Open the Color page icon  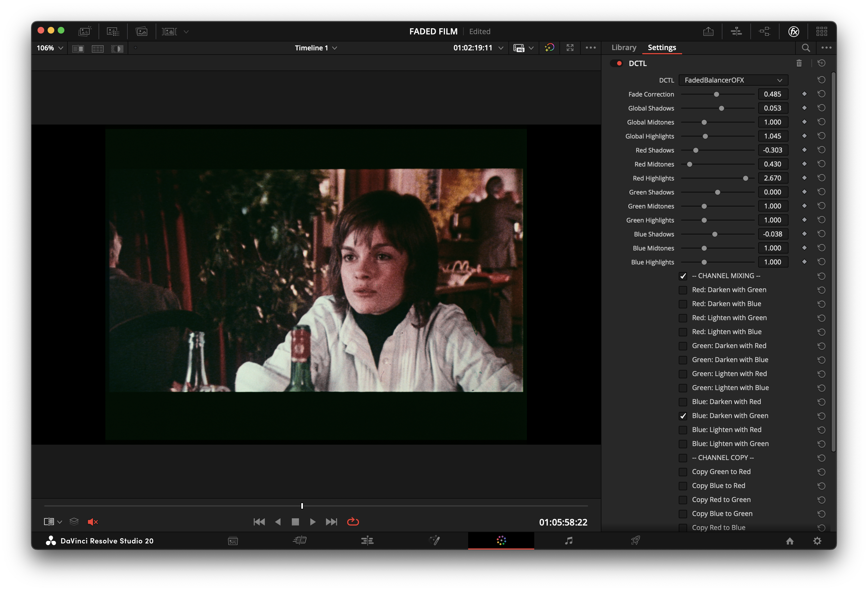point(501,541)
